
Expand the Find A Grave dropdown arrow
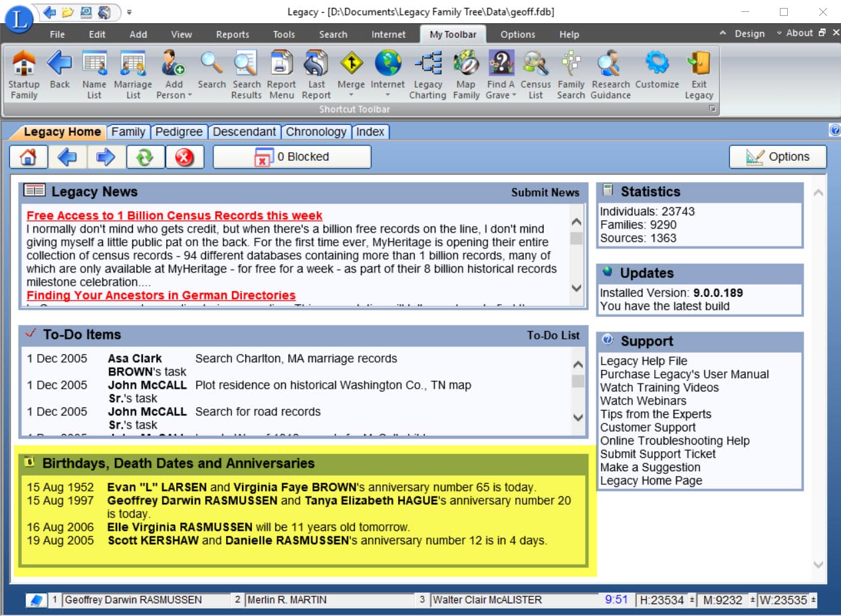tap(513, 95)
